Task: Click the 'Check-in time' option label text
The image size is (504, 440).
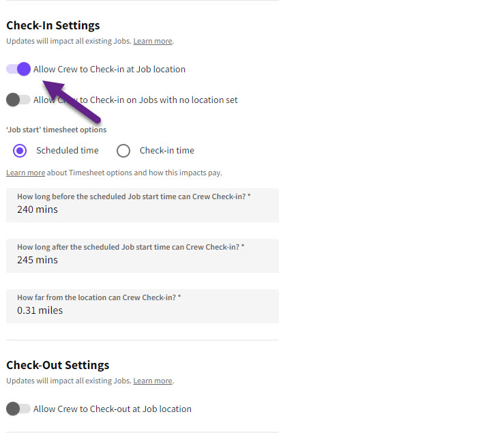Action: 167,151
